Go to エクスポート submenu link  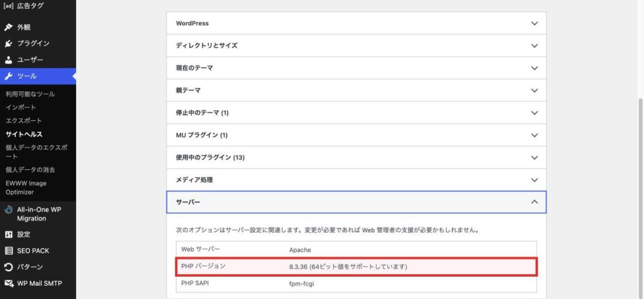[24, 121]
